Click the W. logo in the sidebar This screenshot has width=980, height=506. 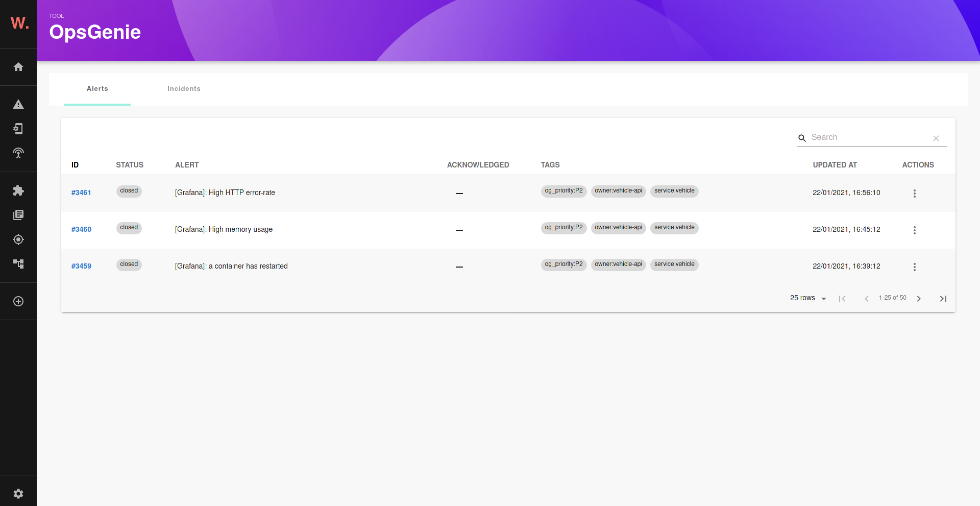coord(19,23)
